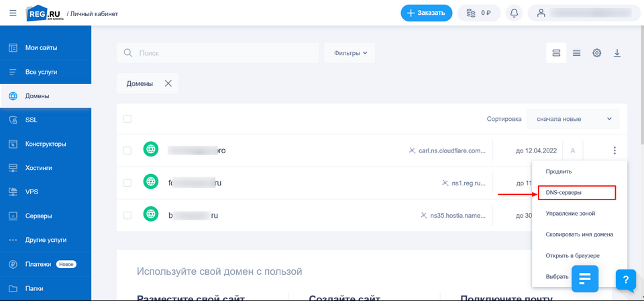Open Мои сайты in sidebar
The width and height of the screenshot is (644, 301).
coord(46,48)
